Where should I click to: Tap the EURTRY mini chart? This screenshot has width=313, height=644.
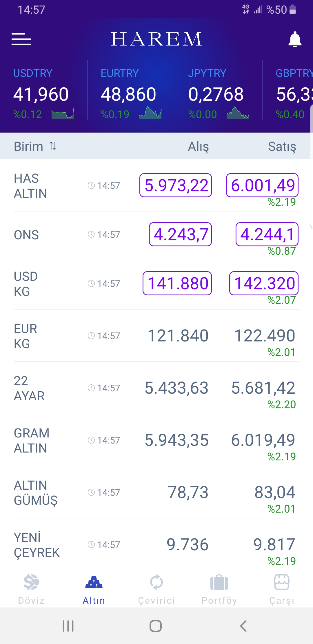(150, 113)
